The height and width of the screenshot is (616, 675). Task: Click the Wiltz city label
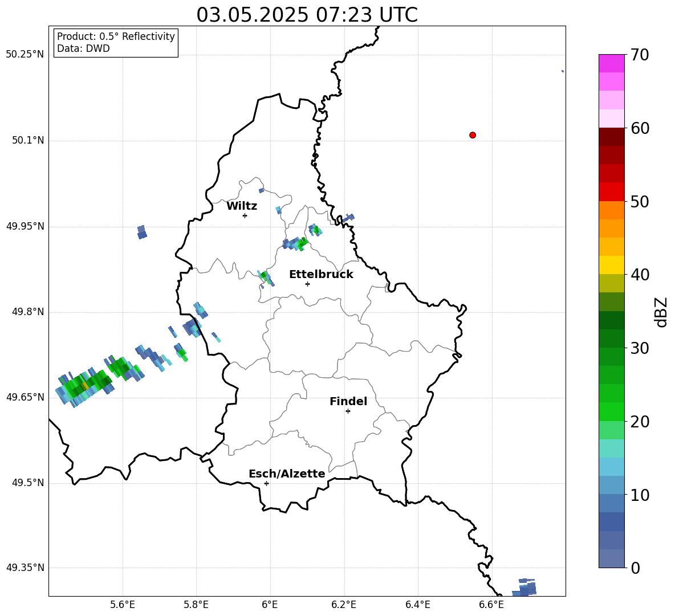pos(242,206)
